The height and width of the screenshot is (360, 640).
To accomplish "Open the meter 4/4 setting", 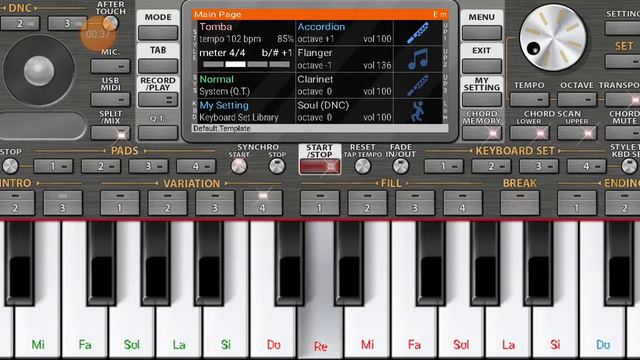I will click(x=222, y=53).
